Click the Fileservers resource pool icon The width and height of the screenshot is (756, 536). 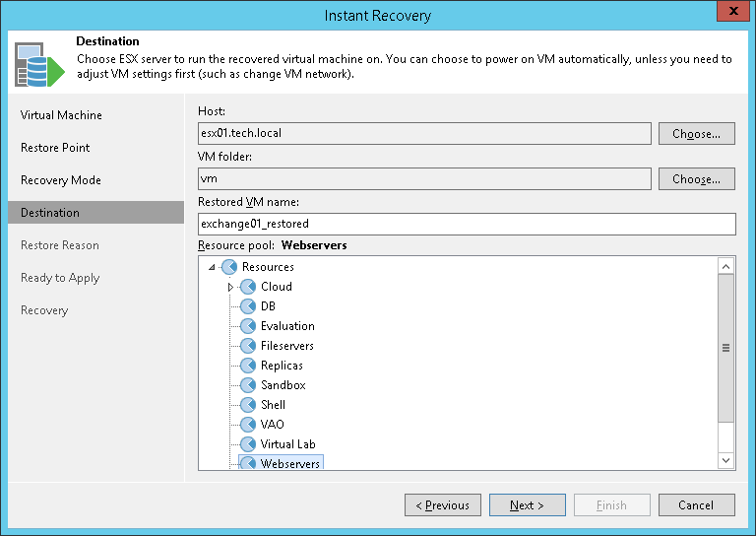click(x=248, y=346)
